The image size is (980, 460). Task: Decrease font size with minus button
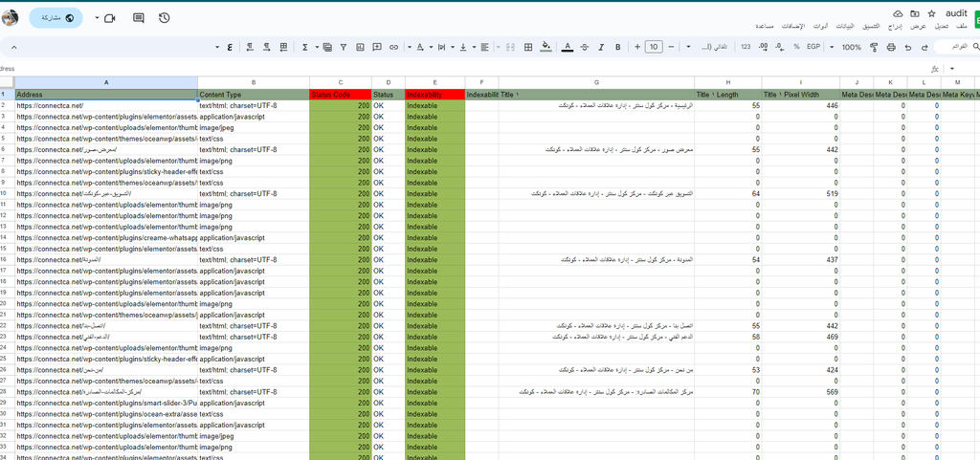[x=671, y=47]
